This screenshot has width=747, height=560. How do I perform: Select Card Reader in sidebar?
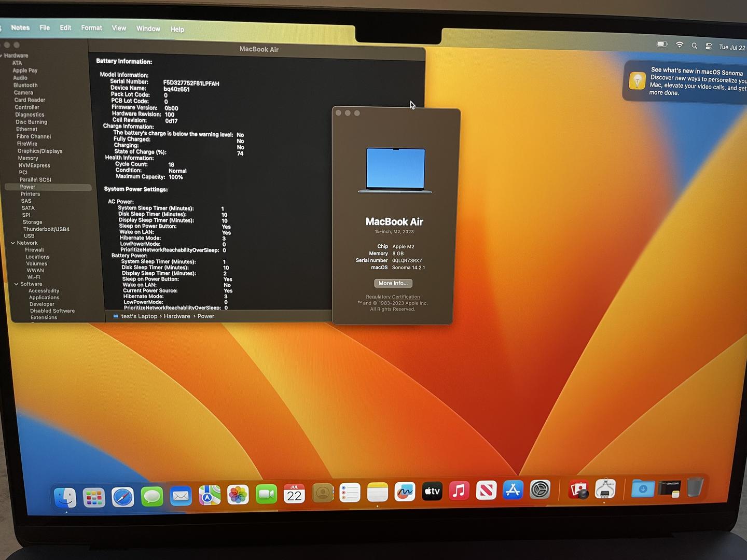pos(30,100)
